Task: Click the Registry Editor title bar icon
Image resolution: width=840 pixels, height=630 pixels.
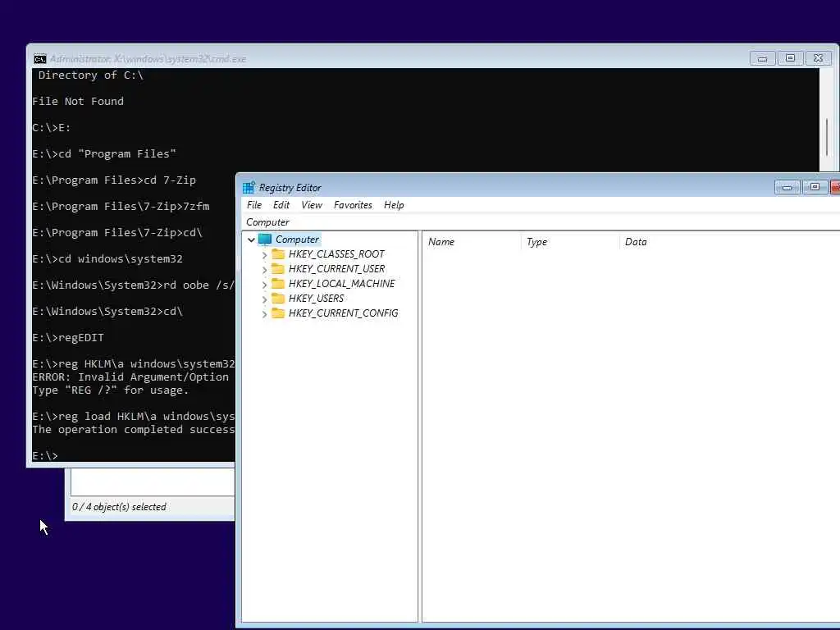Action: pos(249,188)
